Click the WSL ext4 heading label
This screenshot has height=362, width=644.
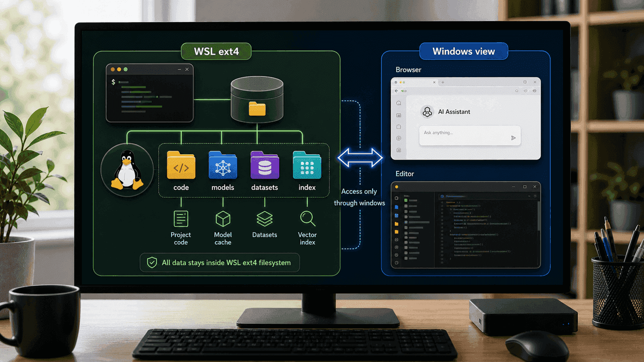point(216,51)
